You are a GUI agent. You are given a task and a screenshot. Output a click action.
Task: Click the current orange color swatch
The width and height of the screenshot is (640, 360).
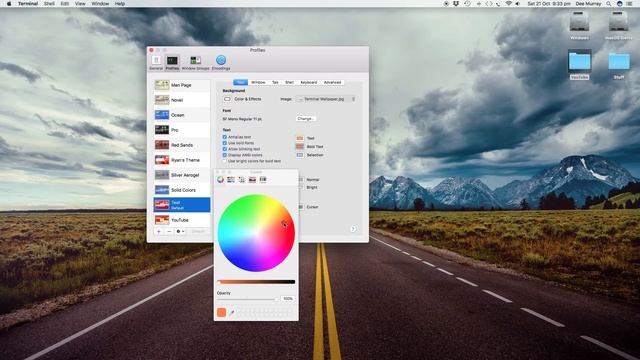(x=222, y=313)
